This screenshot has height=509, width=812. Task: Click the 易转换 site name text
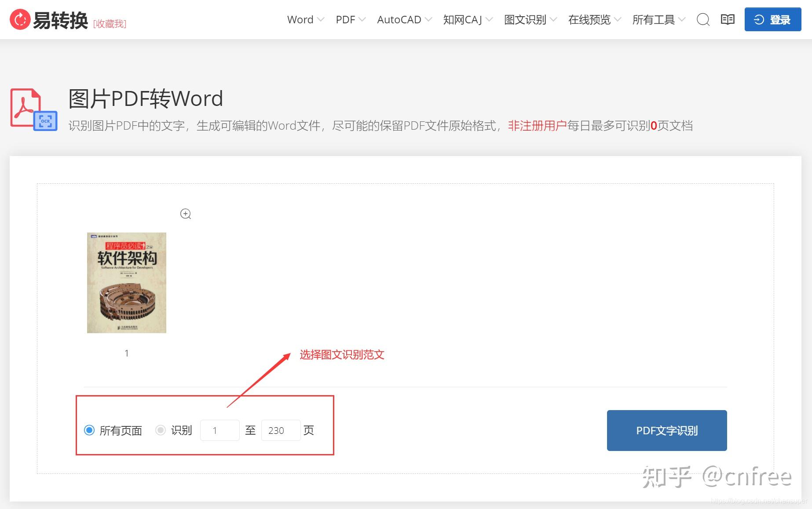coord(61,20)
